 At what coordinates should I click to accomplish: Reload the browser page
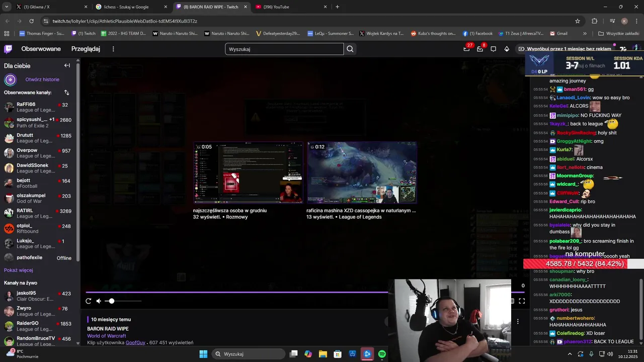pyautogui.click(x=31, y=21)
